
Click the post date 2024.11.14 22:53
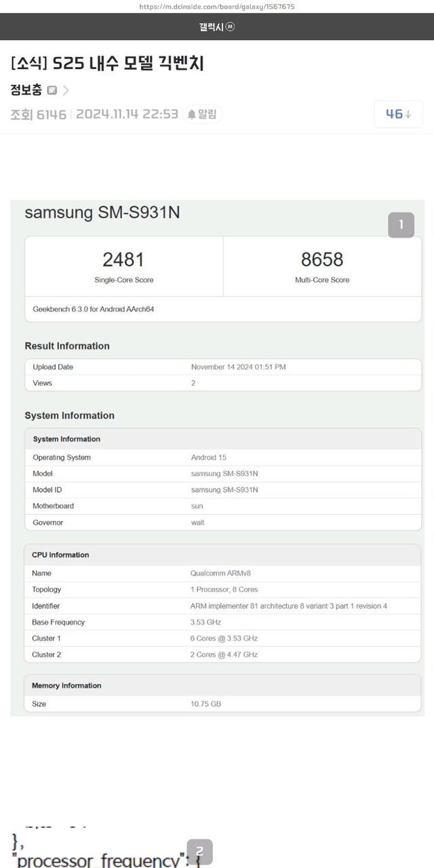coord(127,115)
